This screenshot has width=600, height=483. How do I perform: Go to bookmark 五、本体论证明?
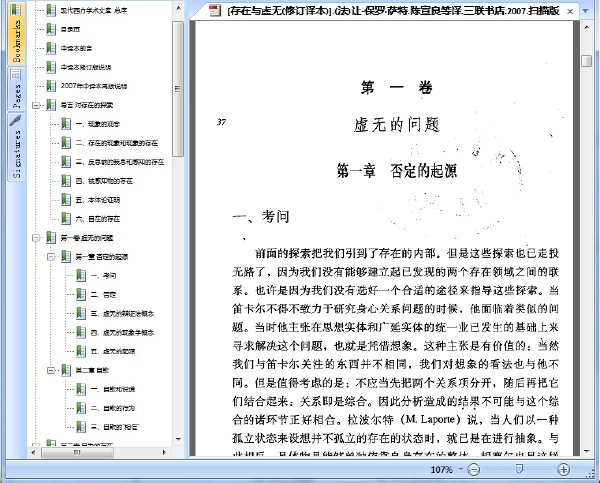click(x=98, y=200)
